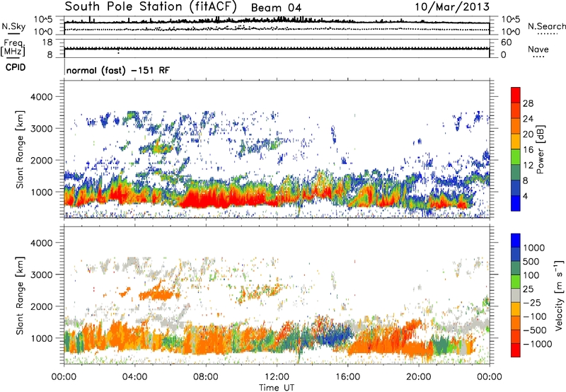Image resolution: width=566 pixels, height=392 pixels.
Task: Click the '4000' tick on the power panel
Action: (41, 97)
